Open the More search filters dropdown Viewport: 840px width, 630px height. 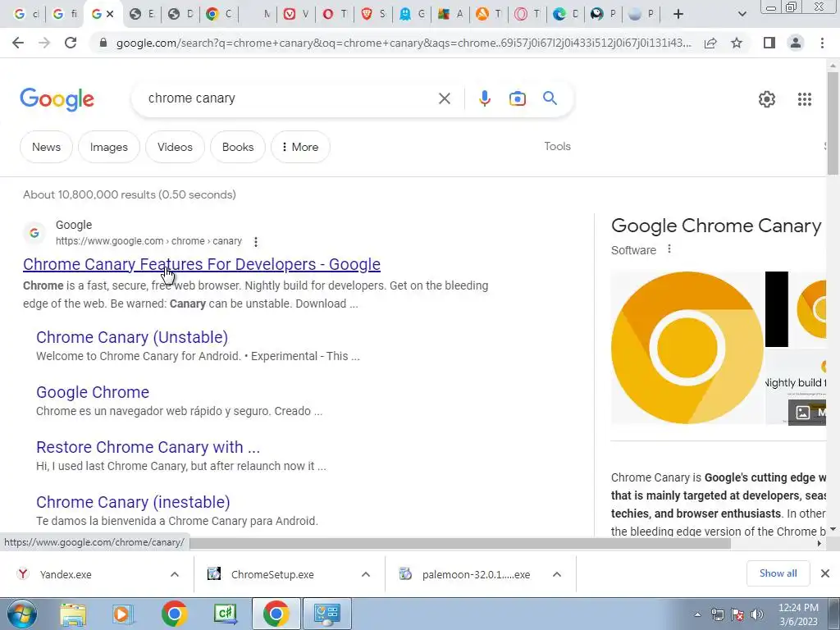pos(300,147)
